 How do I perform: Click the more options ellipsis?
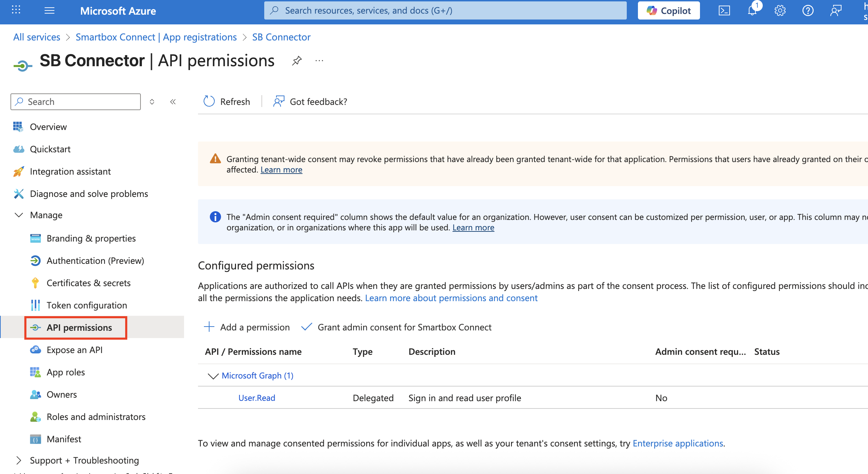coord(319,61)
